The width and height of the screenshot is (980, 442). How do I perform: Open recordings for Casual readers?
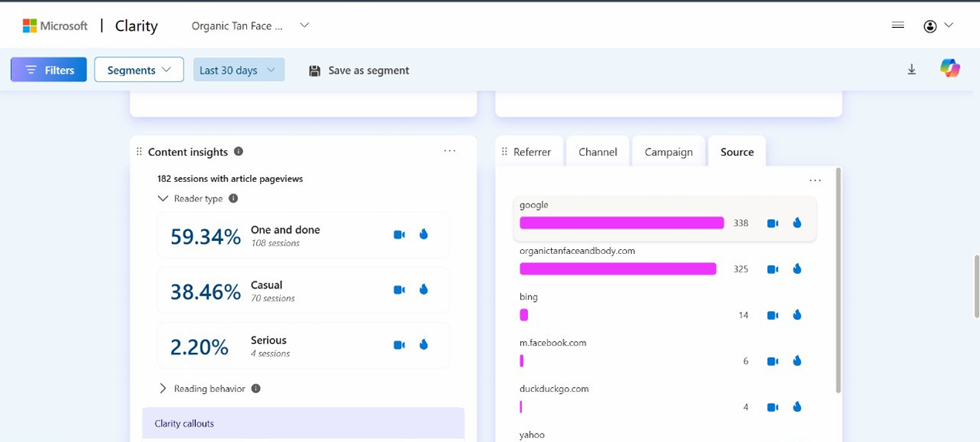tap(399, 290)
